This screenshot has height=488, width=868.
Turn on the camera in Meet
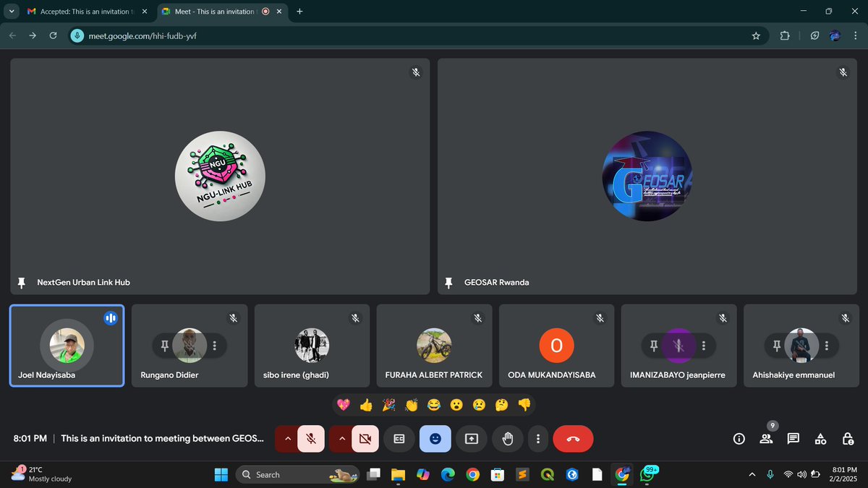pos(365,438)
